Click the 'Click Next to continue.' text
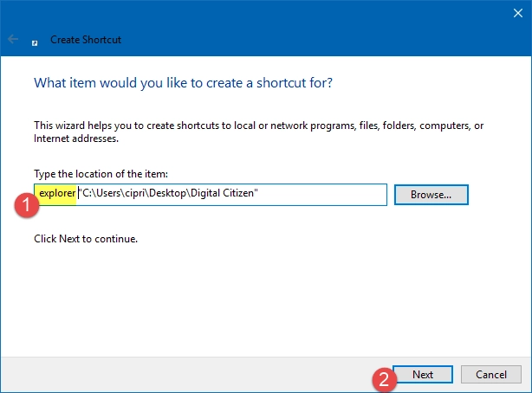This screenshot has width=532, height=393. [86, 239]
